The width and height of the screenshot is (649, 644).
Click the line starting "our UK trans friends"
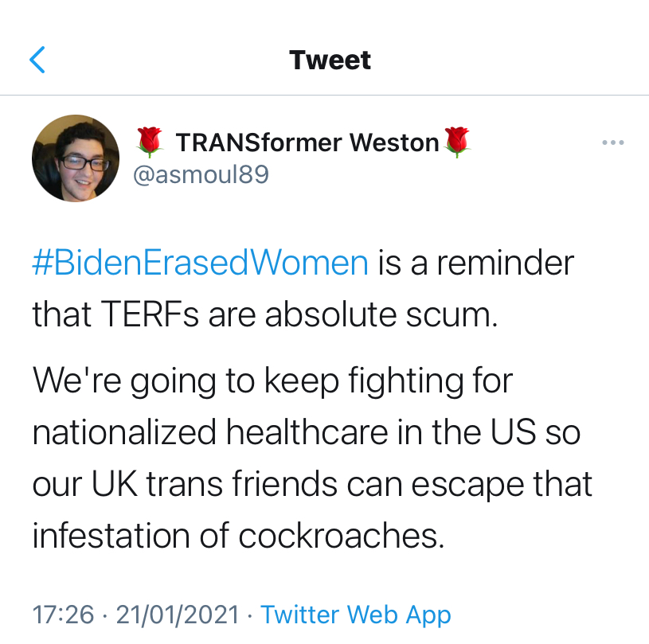(312, 484)
